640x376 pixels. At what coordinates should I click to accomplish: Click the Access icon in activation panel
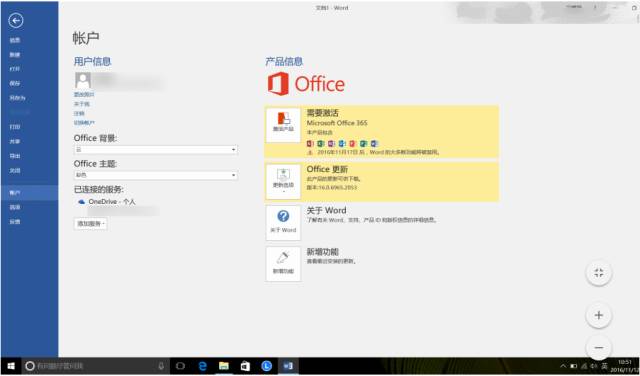point(310,144)
